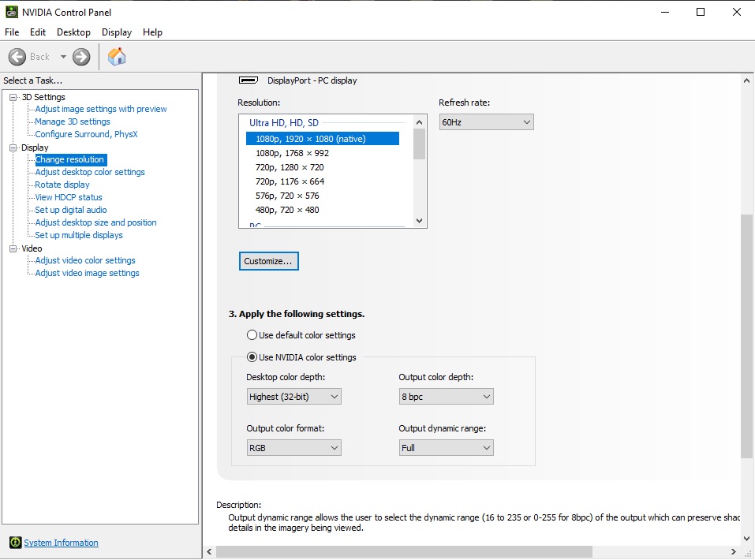Viewport: 755px width, 560px height.
Task: Select 1080p, 1768 × 992 resolution
Action: click(292, 153)
